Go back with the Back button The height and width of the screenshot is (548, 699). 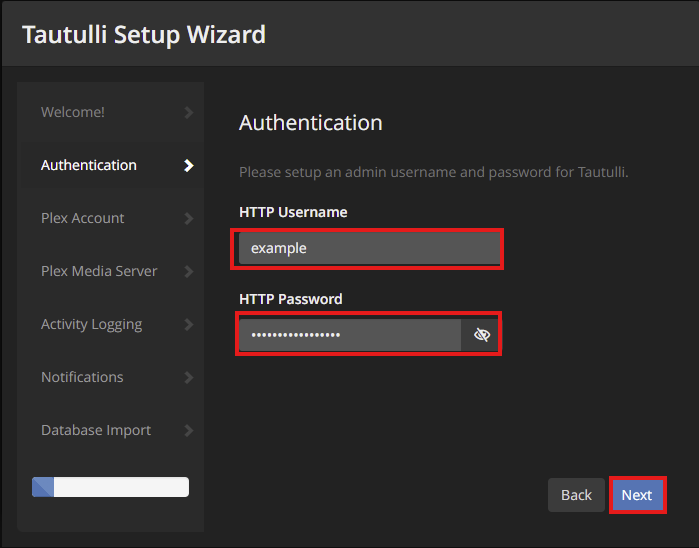coord(576,495)
